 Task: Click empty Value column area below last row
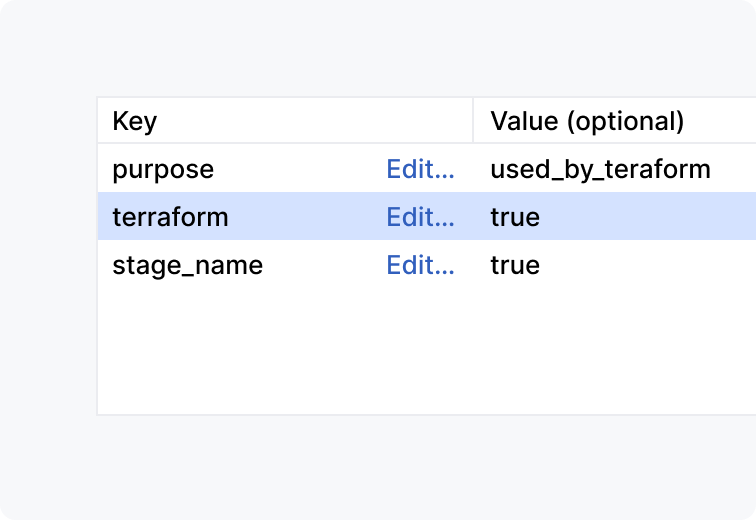pyautogui.click(x=610, y=350)
